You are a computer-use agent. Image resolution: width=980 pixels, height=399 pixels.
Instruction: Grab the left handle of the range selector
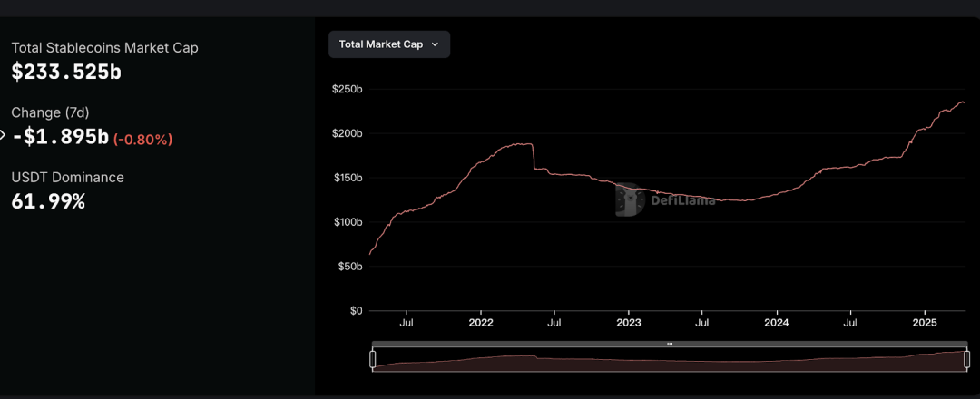(x=373, y=360)
